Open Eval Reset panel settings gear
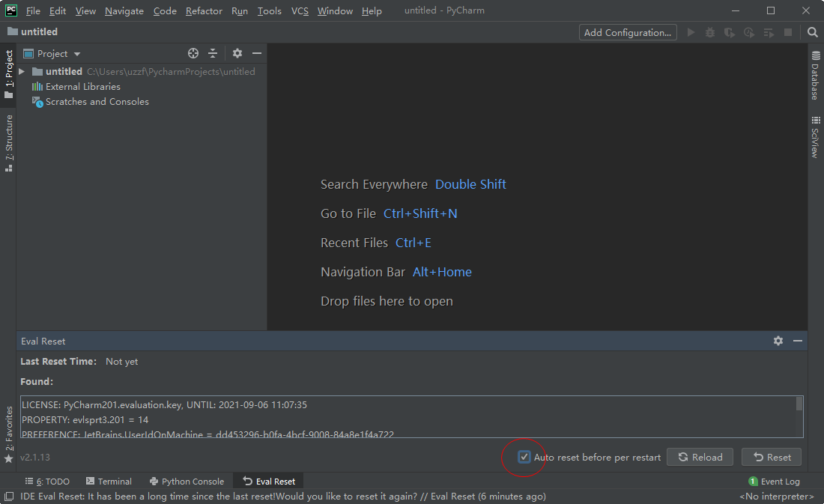This screenshot has width=824, height=504. click(778, 341)
